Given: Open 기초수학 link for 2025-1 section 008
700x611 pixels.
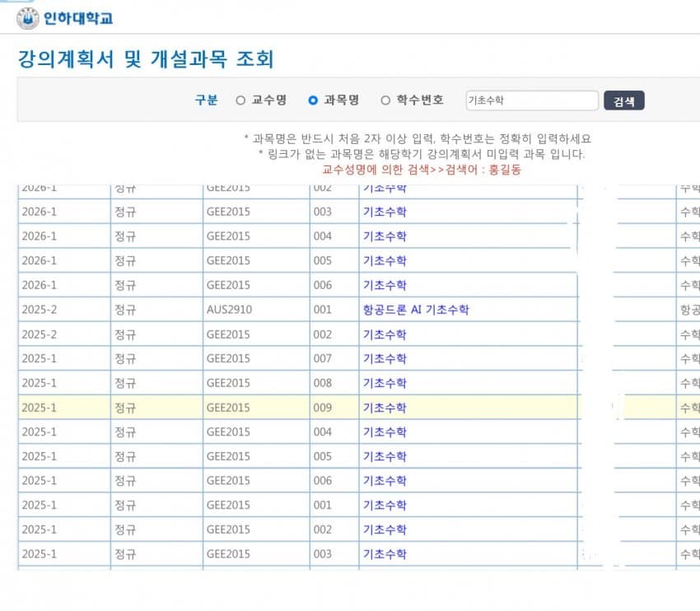Looking at the screenshot, I should coord(385,383).
